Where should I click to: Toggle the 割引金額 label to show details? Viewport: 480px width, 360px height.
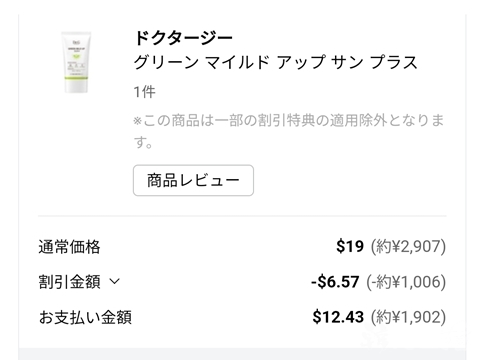[x=69, y=282]
